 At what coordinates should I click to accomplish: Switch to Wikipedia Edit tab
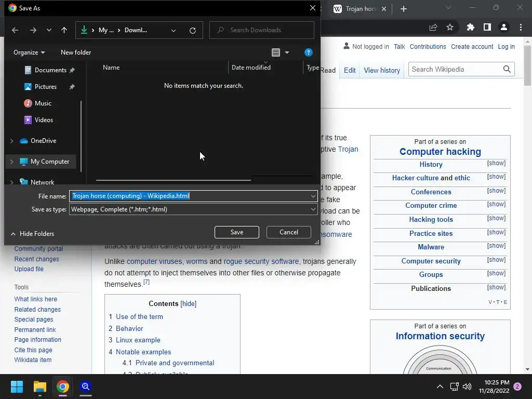pos(350,70)
